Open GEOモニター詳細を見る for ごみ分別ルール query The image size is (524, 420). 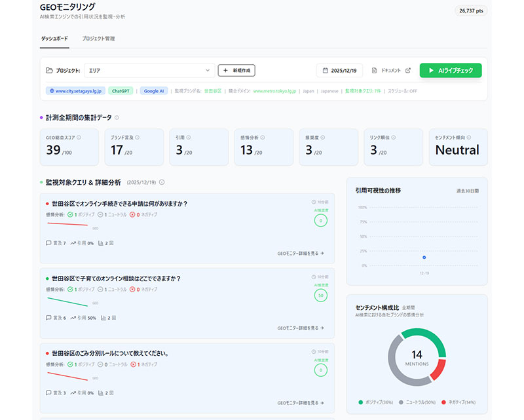[x=301, y=403]
